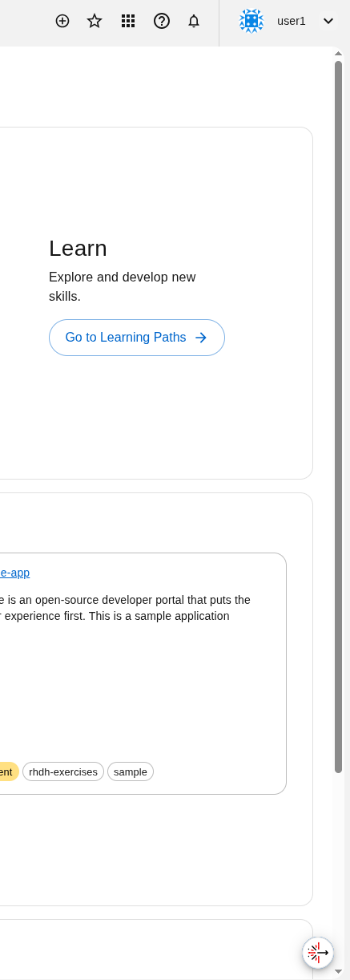This screenshot has height=980, width=350.
Task: Select the rhdh-exercises tag
Action: point(63,771)
